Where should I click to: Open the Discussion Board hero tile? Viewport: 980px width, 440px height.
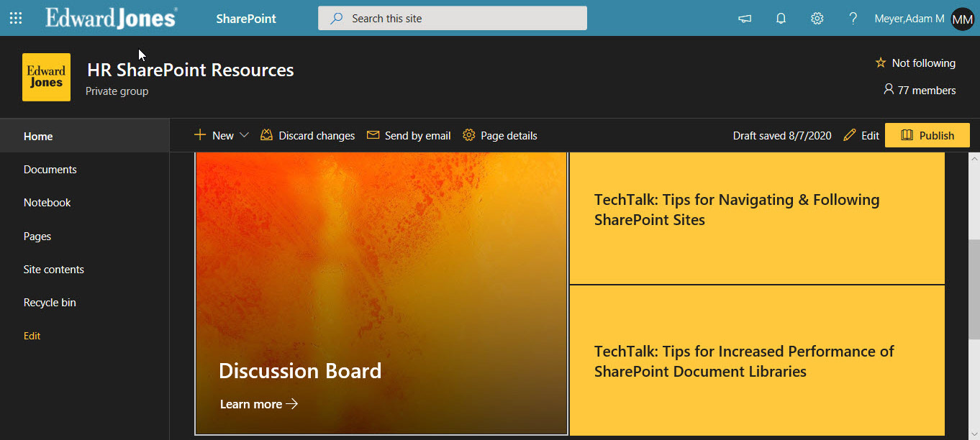point(381,293)
